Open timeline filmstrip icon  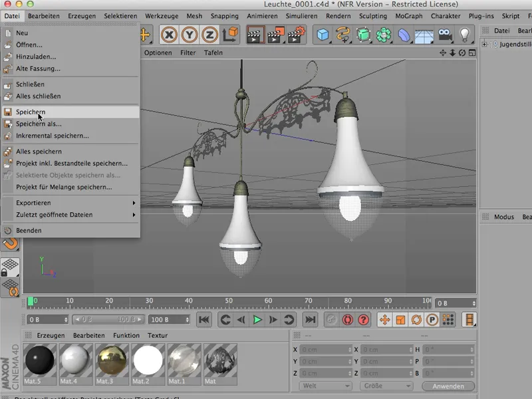[x=469, y=320]
